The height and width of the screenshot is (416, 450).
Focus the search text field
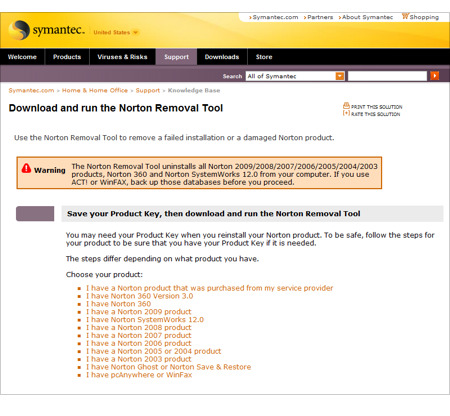[x=387, y=76]
